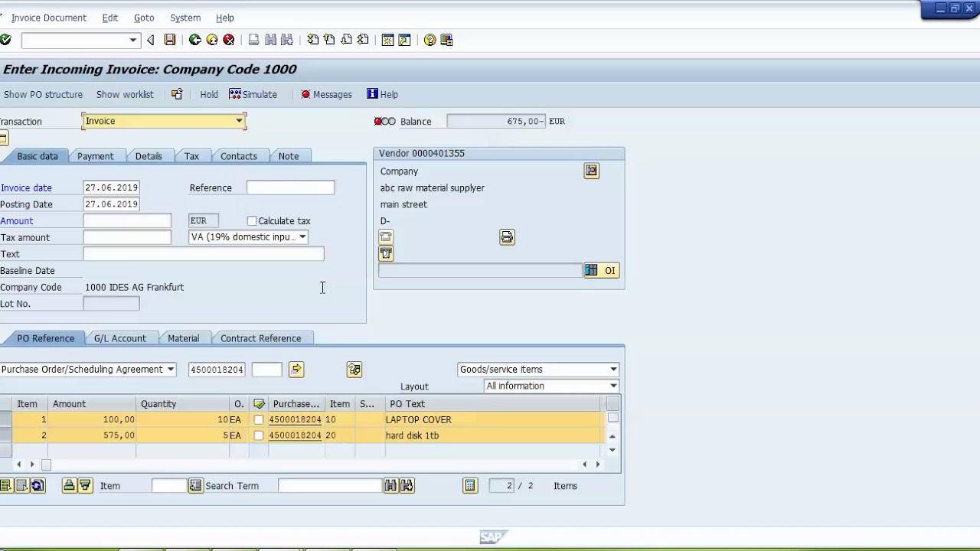The height and width of the screenshot is (551, 980).
Task: Open the Transaction Invoice dropdown
Action: point(239,121)
